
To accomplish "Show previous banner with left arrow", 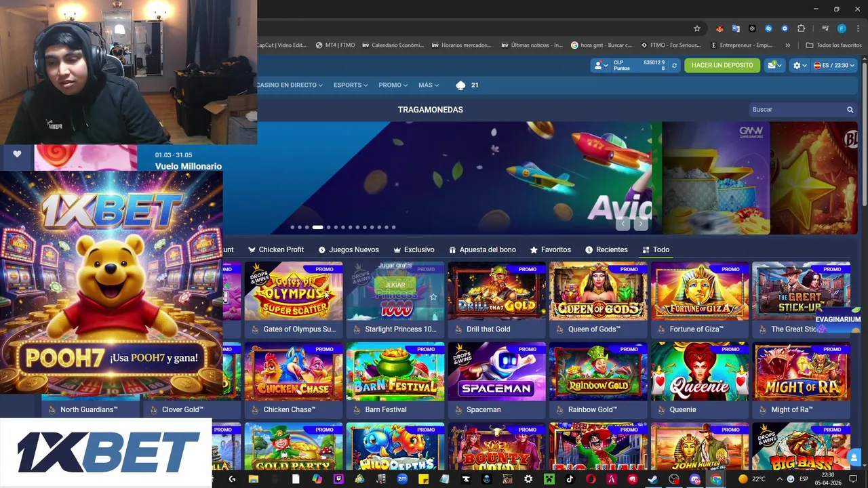I will (x=623, y=224).
